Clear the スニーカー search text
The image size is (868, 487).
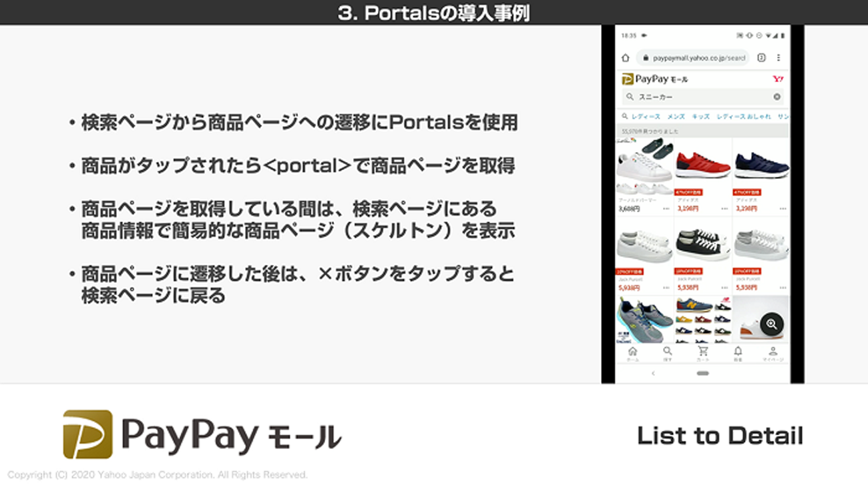coord(777,97)
